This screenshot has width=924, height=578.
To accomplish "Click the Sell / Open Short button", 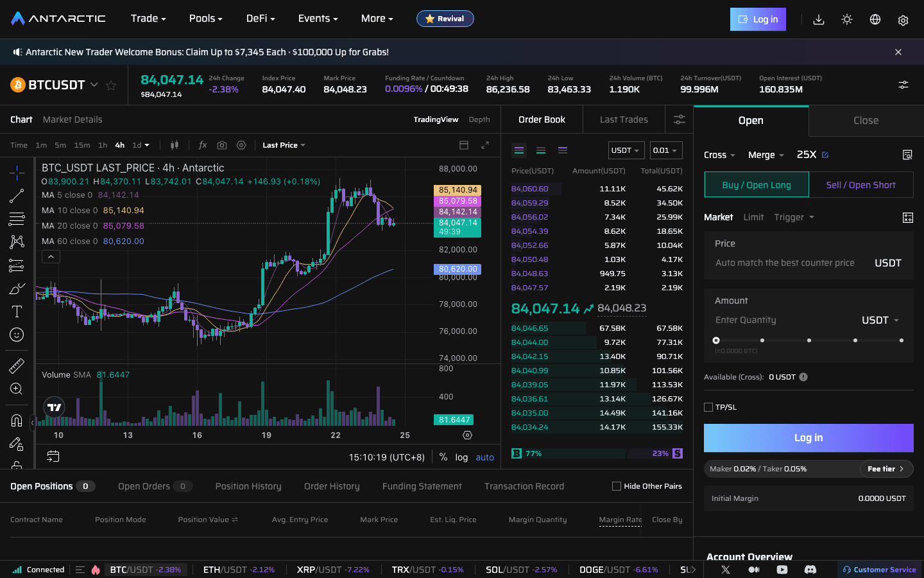I will [860, 185].
